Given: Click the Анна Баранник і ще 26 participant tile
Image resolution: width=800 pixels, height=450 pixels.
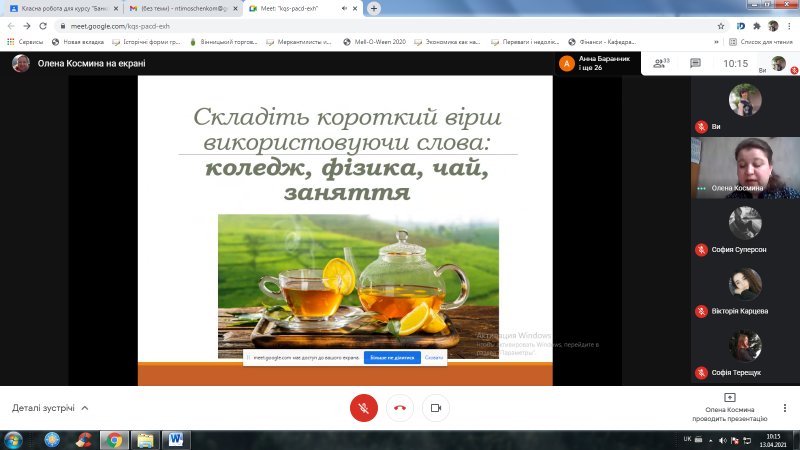Looking at the screenshot, I should coord(597,63).
